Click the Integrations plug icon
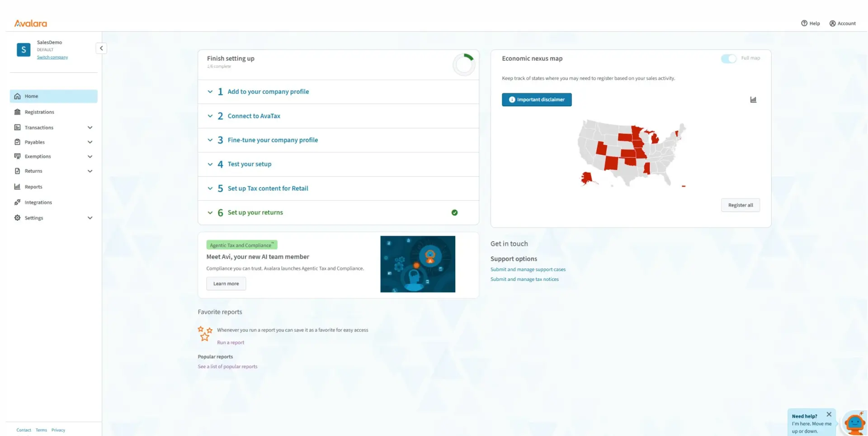The width and height of the screenshot is (868, 436). (17, 202)
